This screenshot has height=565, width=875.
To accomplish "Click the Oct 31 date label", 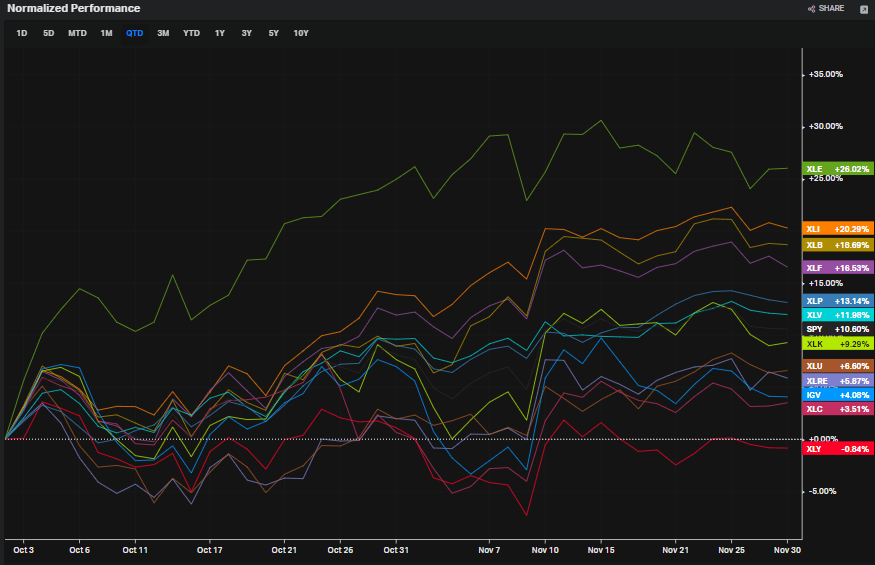I will [x=396, y=550].
